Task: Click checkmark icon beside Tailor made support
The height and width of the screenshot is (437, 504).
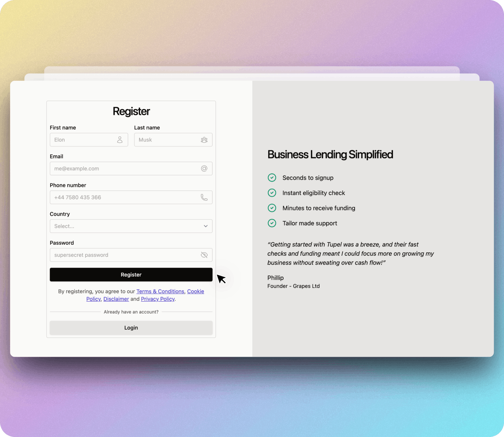Action: (x=272, y=223)
